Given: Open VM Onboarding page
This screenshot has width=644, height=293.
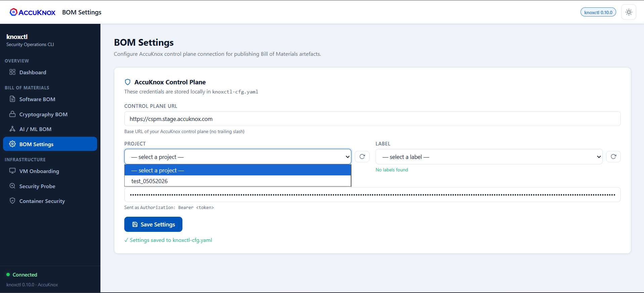Looking at the screenshot, I should point(50,171).
